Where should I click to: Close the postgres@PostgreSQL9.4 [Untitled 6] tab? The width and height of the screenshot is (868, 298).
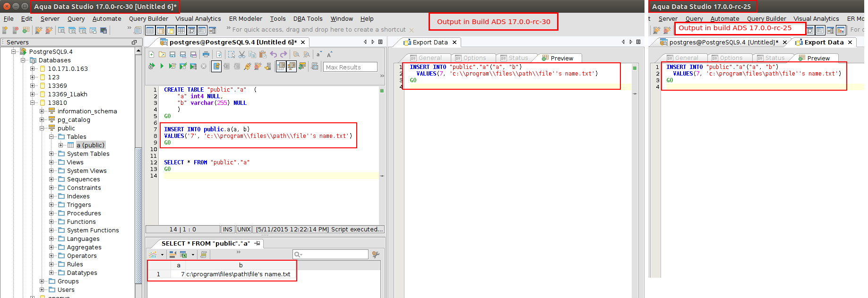(x=303, y=43)
